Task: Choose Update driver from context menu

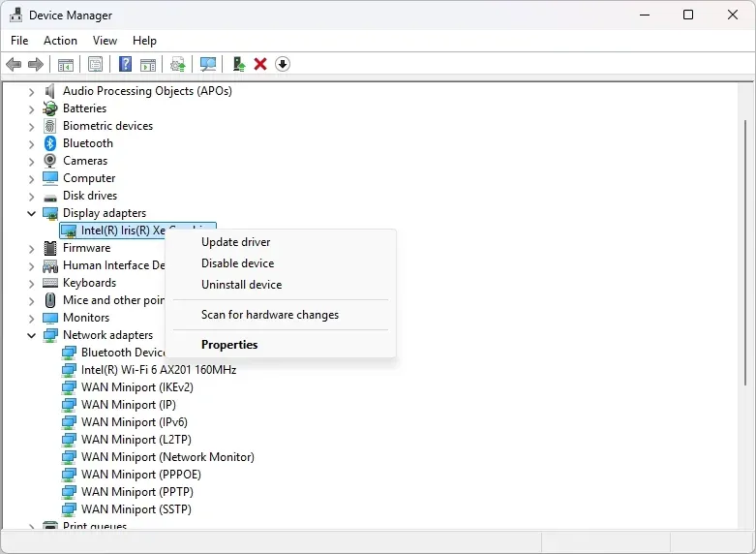Action: 280,242
